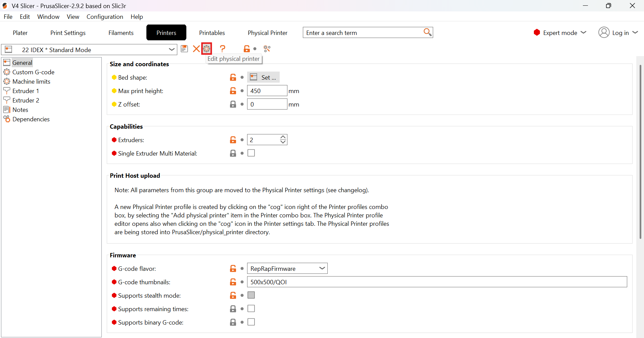Click the padlock icon for G-code thumbnails
Image resolution: width=644 pixels, height=338 pixels.
[x=233, y=282]
